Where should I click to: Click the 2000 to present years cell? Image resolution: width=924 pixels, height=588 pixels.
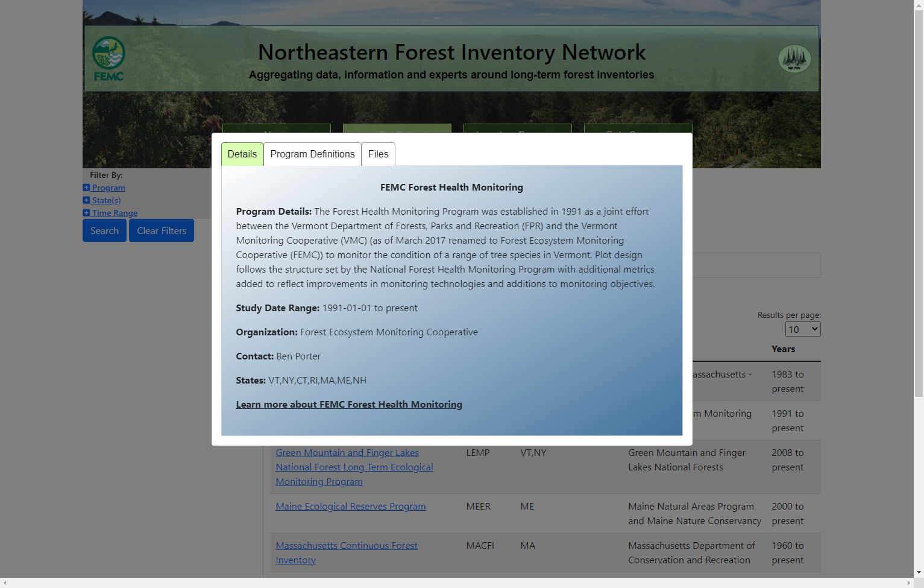tap(787, 514)
